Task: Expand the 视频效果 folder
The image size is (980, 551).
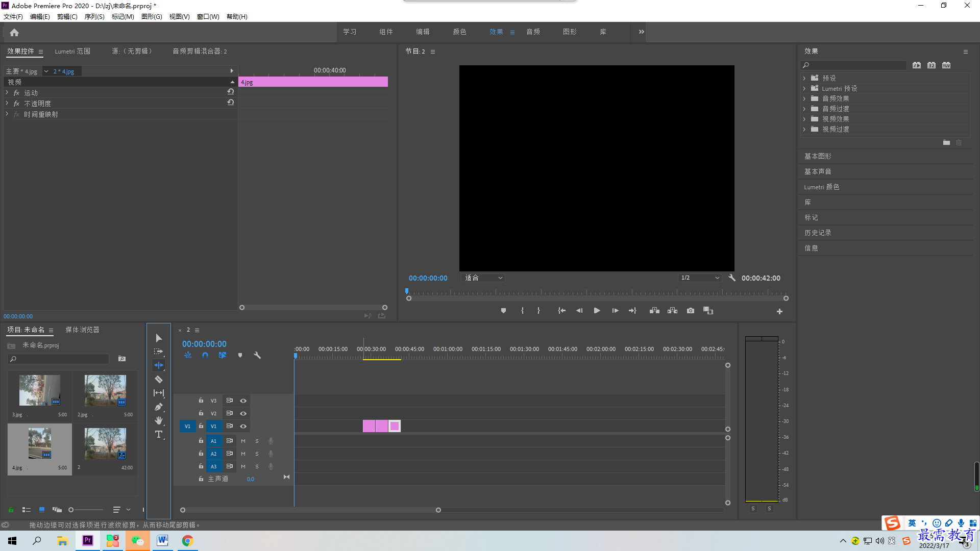Action: pyautogui.click(x=804, y=119)
